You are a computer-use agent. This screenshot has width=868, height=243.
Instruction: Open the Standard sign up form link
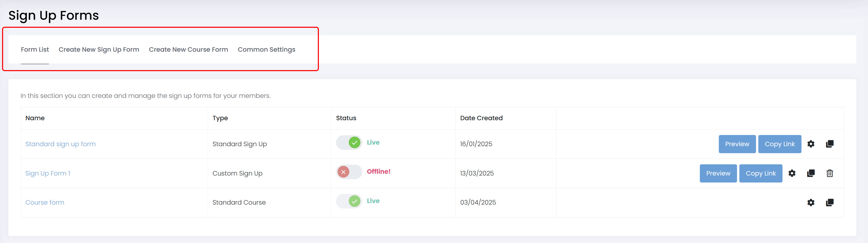60,144
